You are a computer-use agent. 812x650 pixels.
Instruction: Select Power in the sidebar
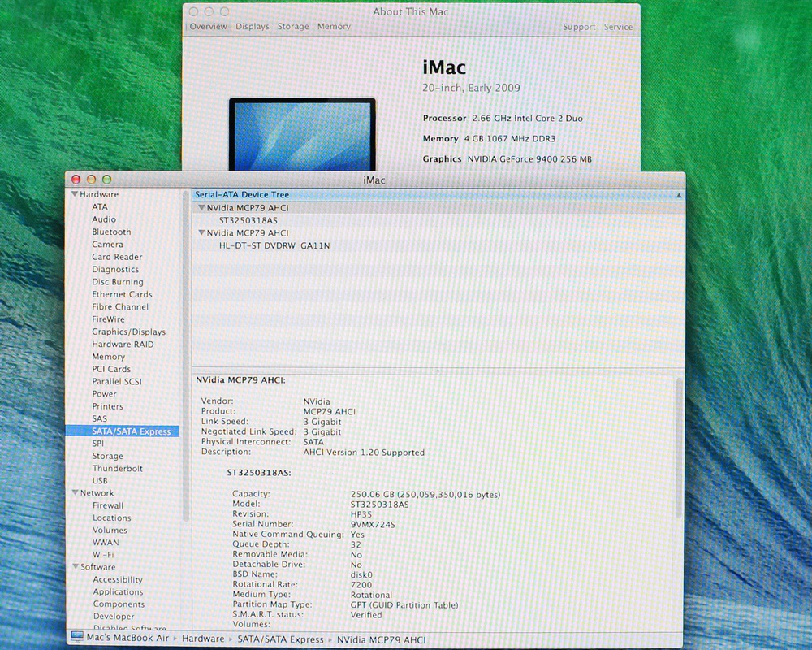[104, 394]
